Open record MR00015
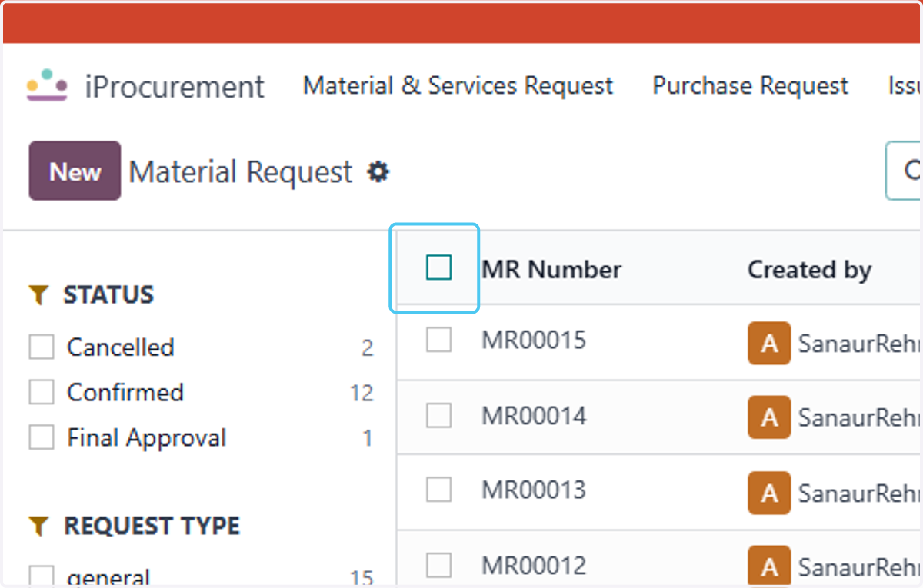The height and width of the screenshot is (588, 923). [534, 340]
